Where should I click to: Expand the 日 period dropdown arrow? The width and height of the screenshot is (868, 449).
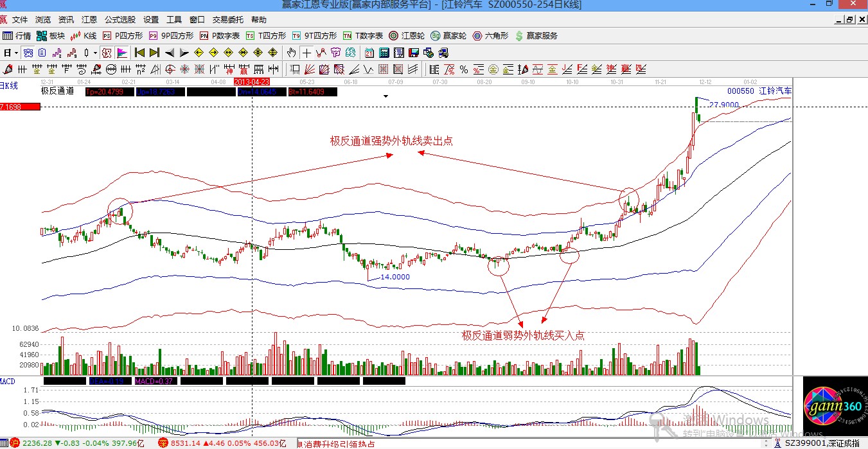point(16,53)
